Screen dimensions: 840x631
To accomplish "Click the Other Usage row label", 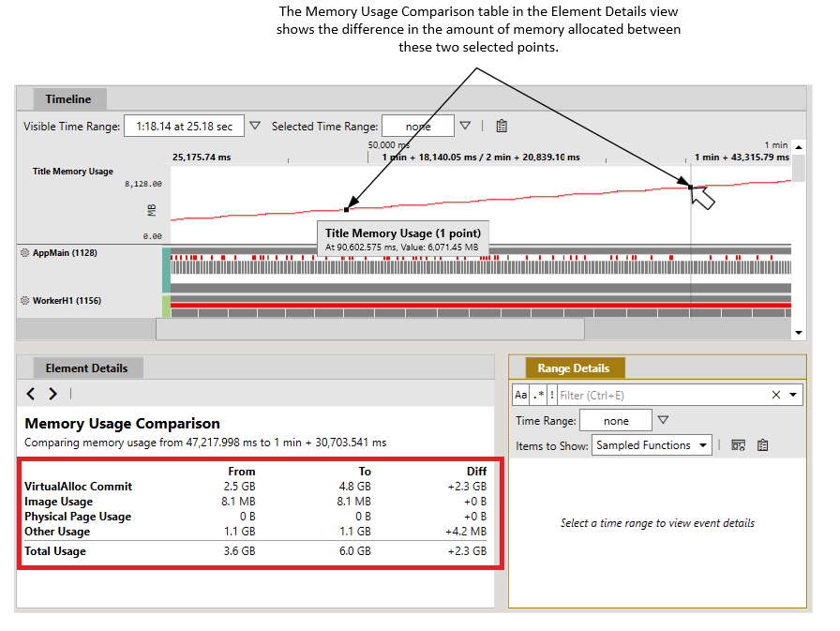I will click(57, 532).
